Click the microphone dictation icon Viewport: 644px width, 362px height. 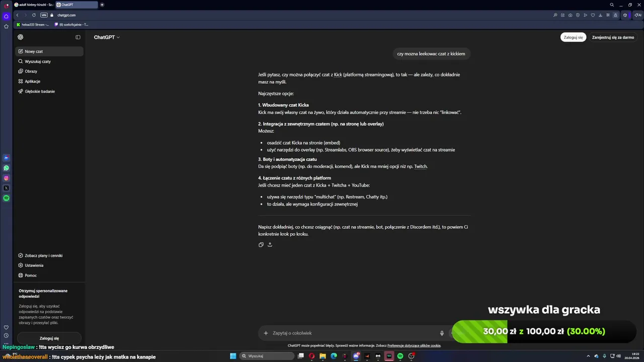click(x=442, y=333)
